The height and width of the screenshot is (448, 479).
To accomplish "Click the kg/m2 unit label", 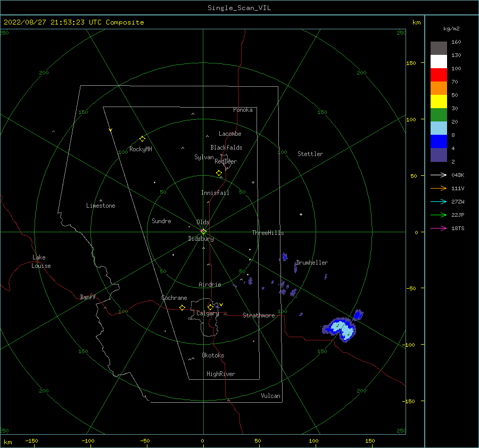I will coord(451,29).
